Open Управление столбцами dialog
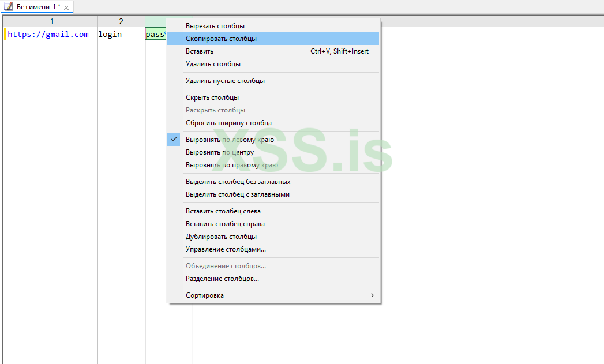Image resolution: width=604 pixels, height=364 pixels. tap(273, 249)
